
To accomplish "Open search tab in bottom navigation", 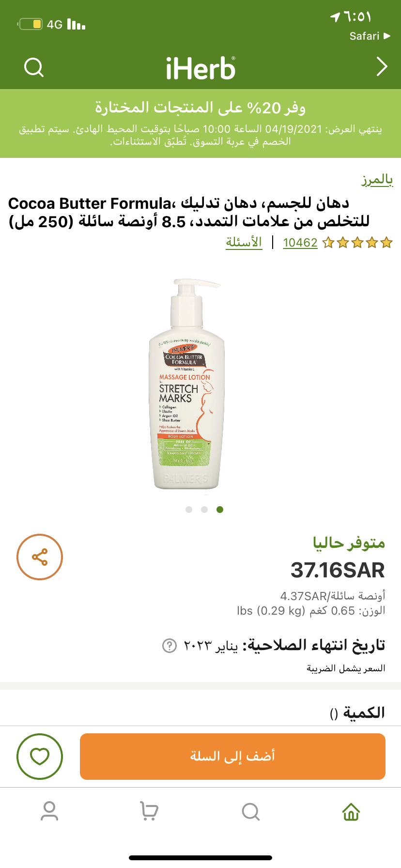I will tap(251, 811).
